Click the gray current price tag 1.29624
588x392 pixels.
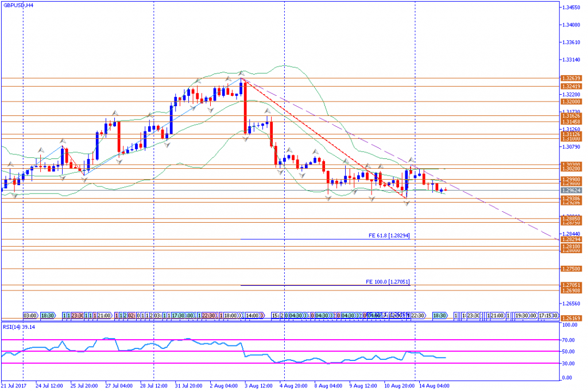click(x=571, y=191)
